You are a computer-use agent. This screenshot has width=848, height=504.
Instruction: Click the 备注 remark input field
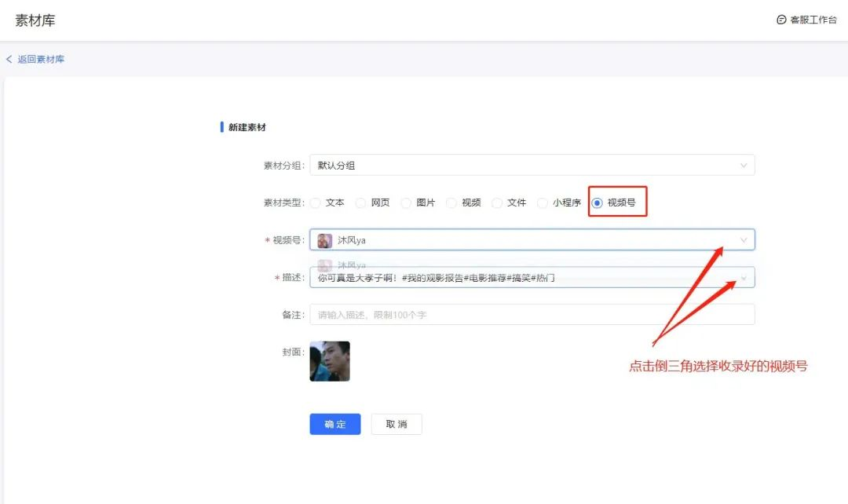tap(532, 315)
